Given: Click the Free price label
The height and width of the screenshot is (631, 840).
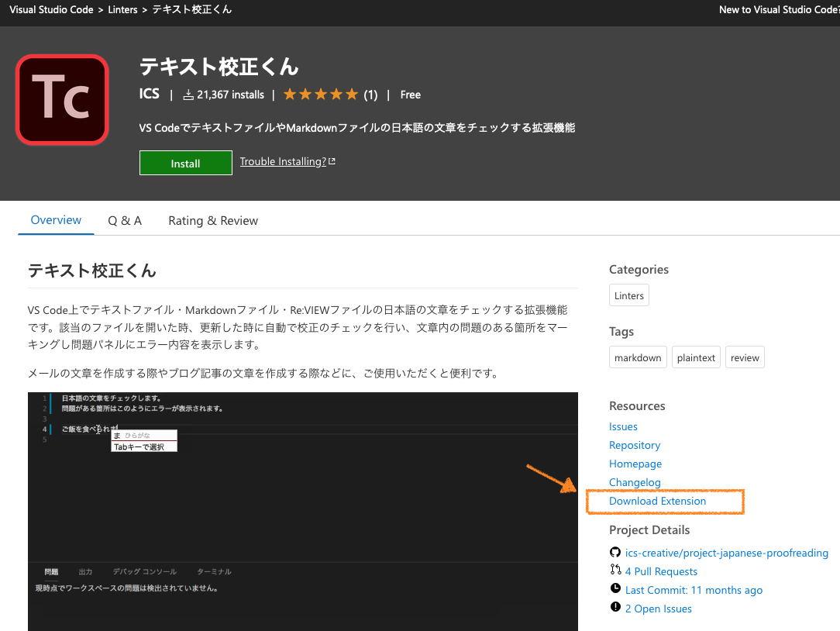Looking at the screenshot, I should coord(411,95).
